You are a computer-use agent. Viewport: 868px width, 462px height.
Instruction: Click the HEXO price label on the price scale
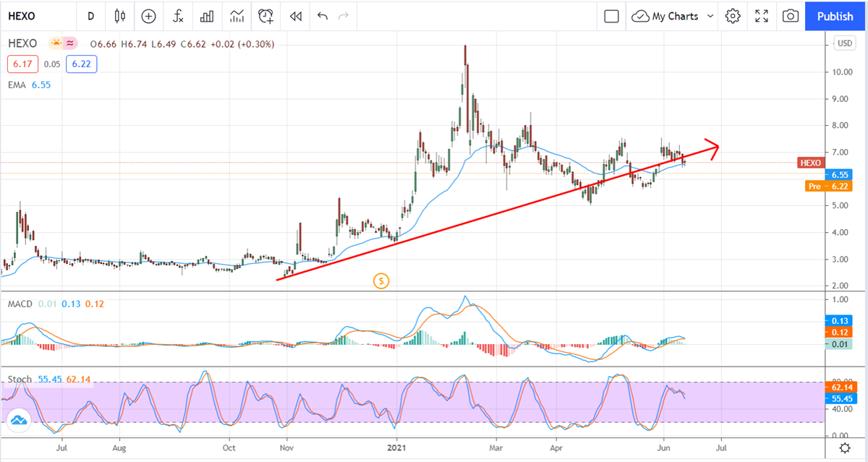(x=811, y=163)
